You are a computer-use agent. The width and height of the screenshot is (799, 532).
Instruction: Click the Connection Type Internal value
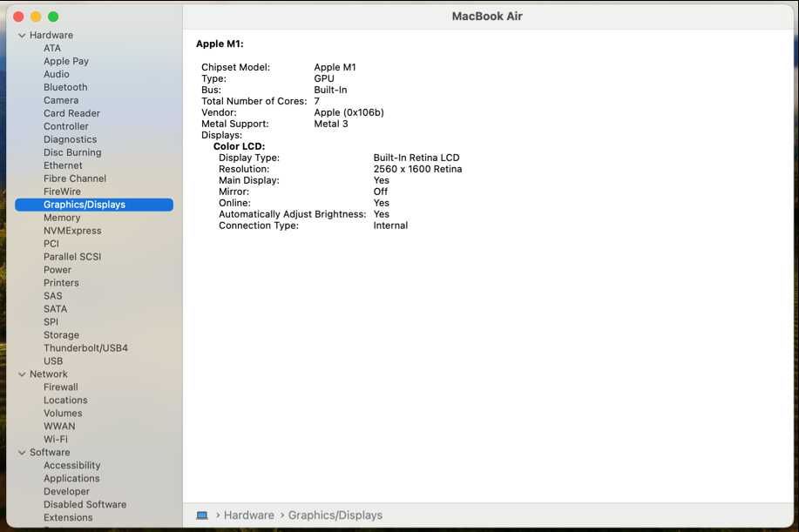tap(390, 226)
